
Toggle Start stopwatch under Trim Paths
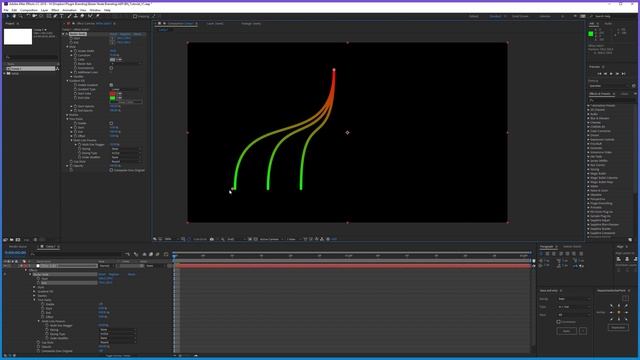coord(76,127)
